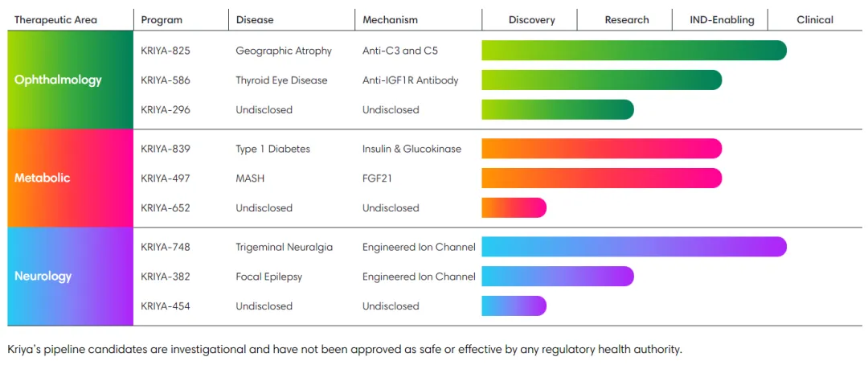Select the Ophthalmology therapeutic area block

point(70,80)
